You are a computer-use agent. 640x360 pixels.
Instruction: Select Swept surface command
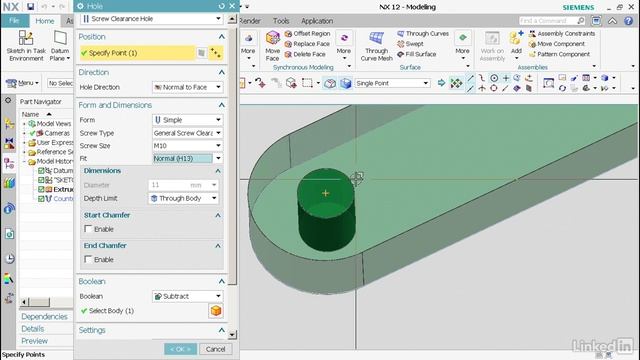[410, 44]
